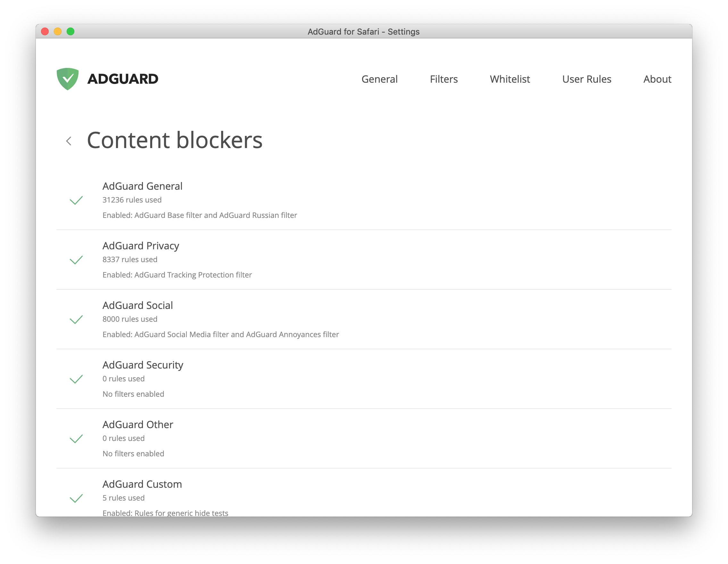The image size is (728, 564).
Task: Open the General navigation tab
Action: click(x=379, y=78)
